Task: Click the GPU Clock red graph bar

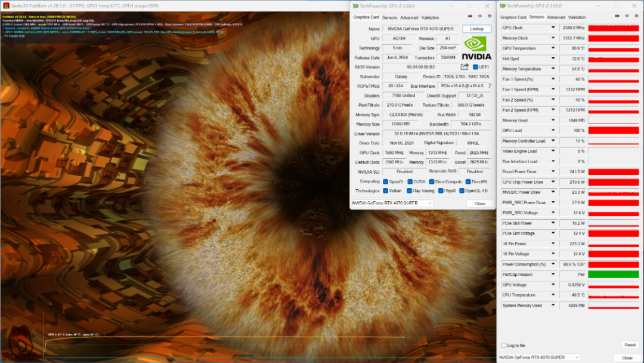Action: click(613, 28)
